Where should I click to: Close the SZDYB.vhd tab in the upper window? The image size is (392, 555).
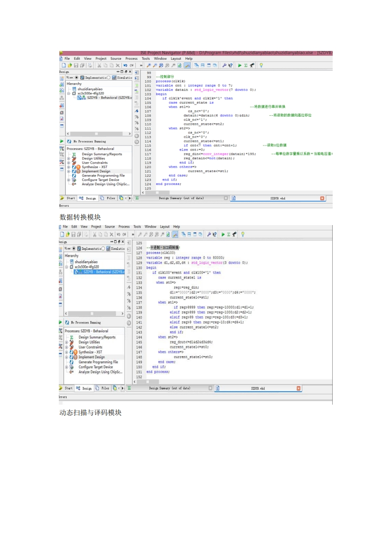(322, 198)
